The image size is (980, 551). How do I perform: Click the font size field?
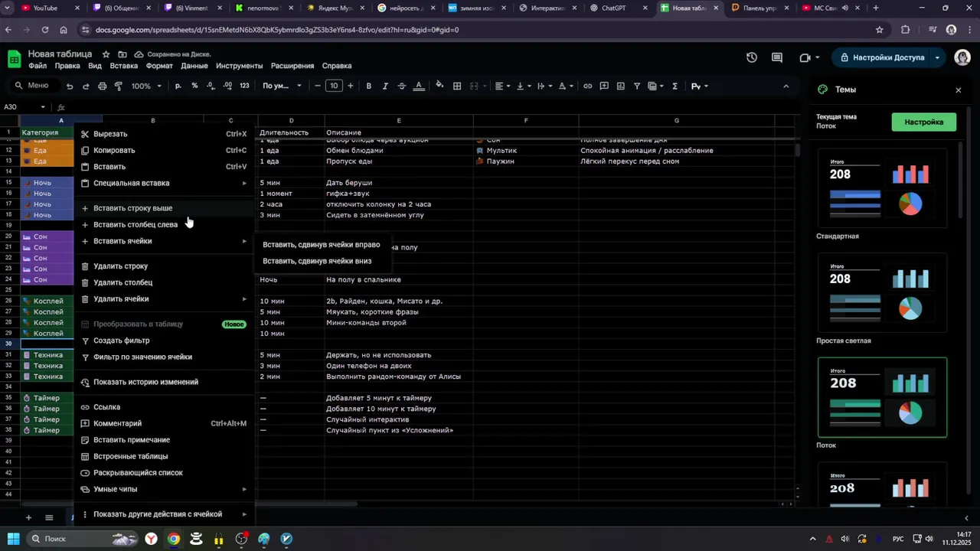click(334, 86)
